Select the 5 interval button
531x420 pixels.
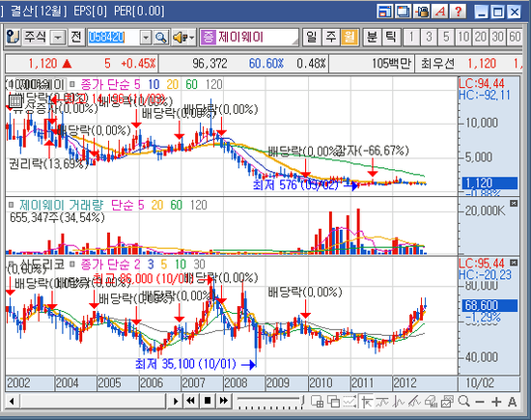[x=446, y=37]
